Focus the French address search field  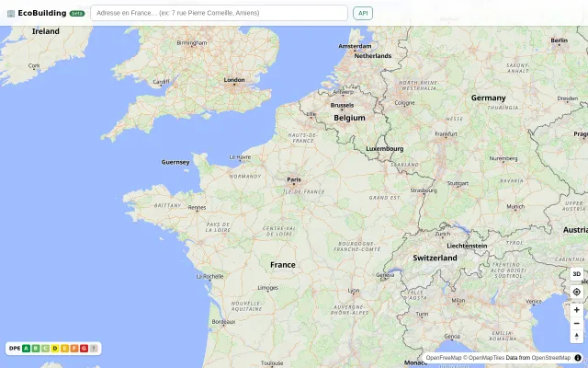point(219,13)
